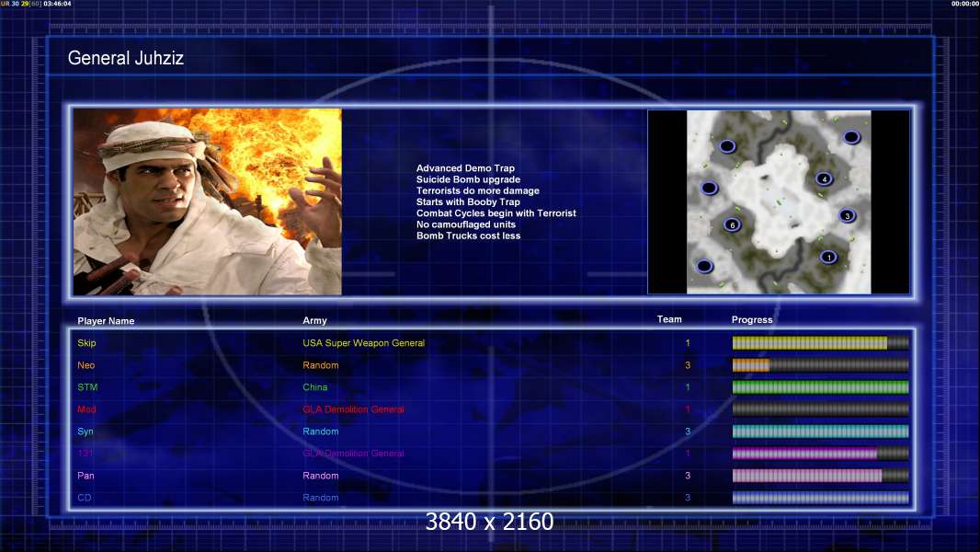Click Syn's cyan loading progress bar

coord(821,431)
